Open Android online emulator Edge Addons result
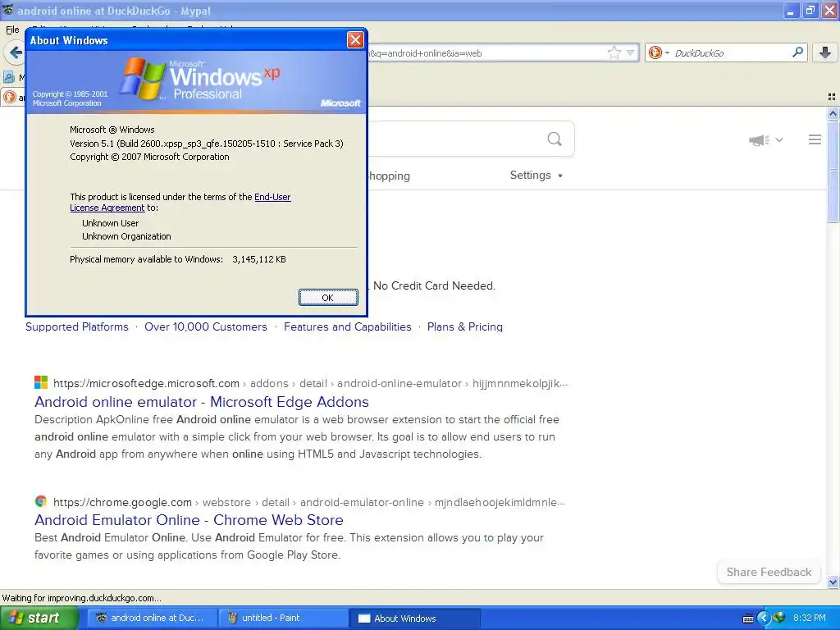The height and width of the screenshot is (630, 840). click(x=202, y=402)
